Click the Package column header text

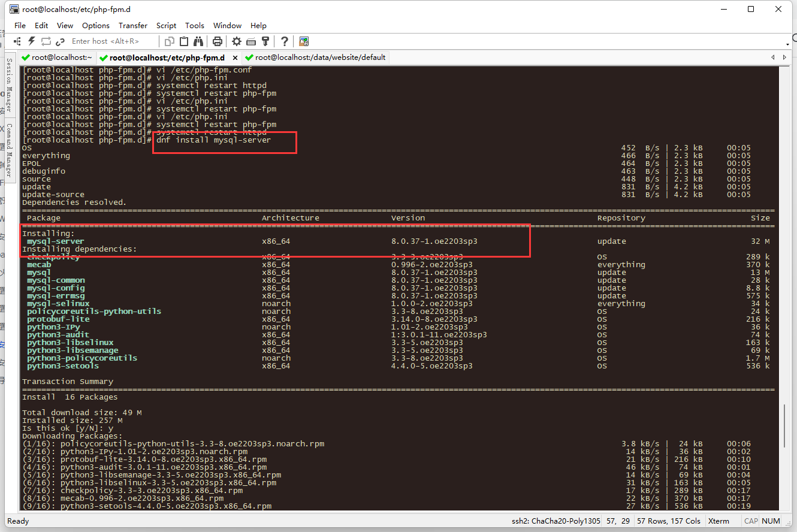coord(44,218)
